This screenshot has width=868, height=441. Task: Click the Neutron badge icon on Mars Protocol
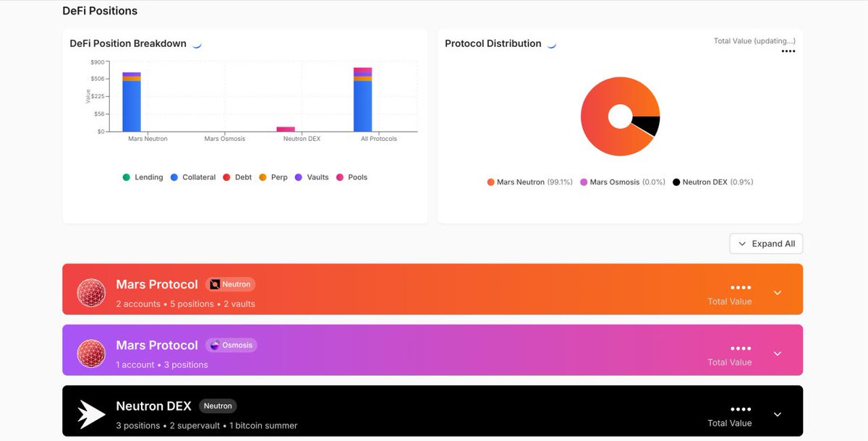(x=215, y=284)
